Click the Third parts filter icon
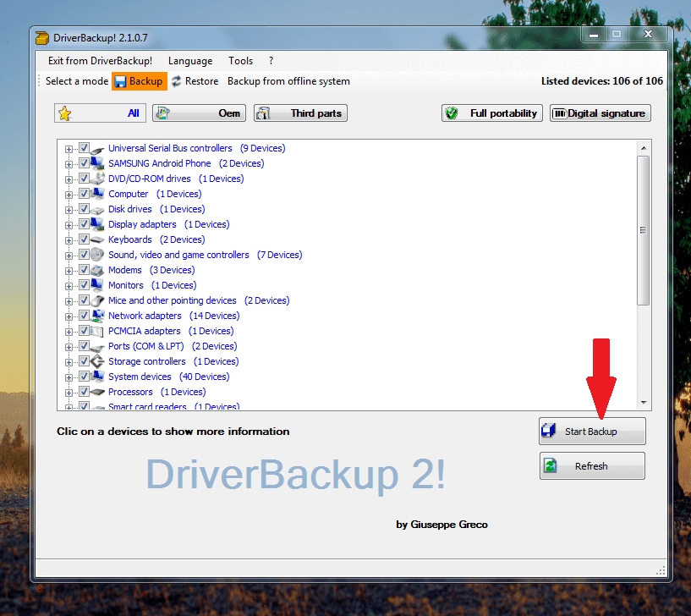This screenshot has width=691, height=616. pos(263,113)
